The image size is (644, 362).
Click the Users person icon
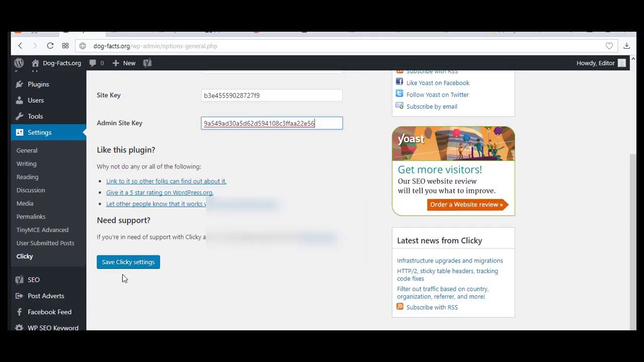click(x=19, y=100)
